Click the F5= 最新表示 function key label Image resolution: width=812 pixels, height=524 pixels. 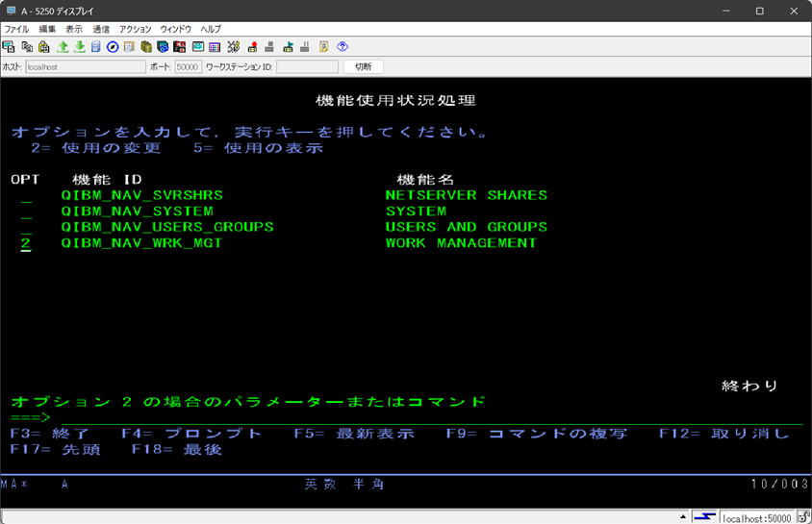click(353, 434)
